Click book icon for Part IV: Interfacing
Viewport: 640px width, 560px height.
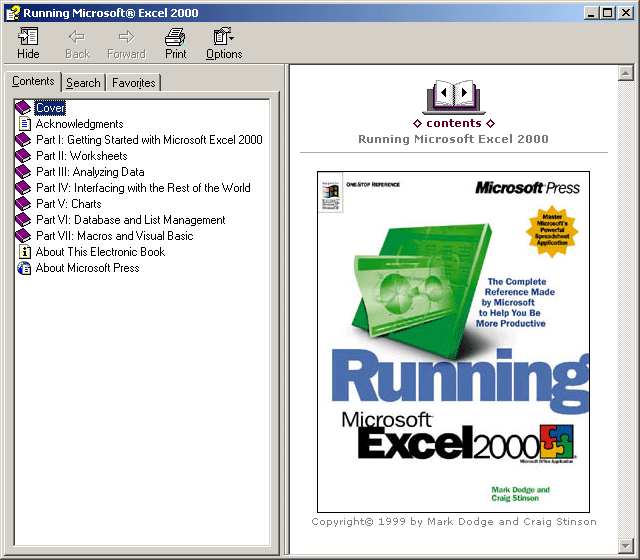tap(23, 187)
